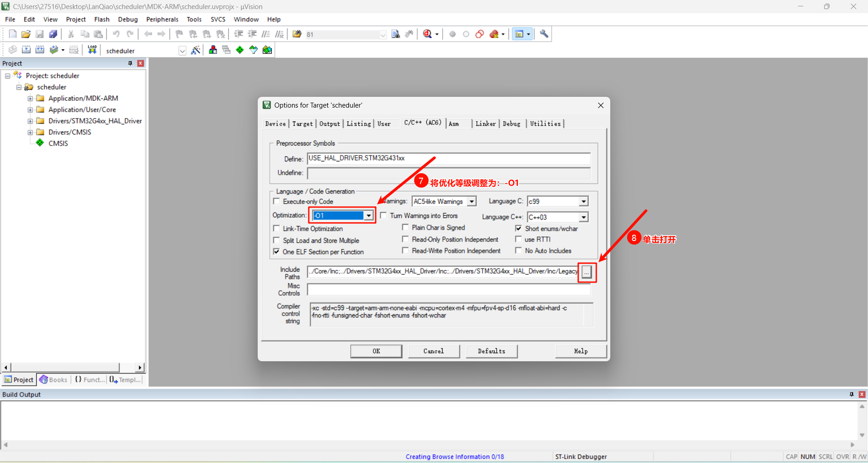The image size is (868, 463).
Task: Click the Paste clipboard icon
Action: click(x=98, y=34)
